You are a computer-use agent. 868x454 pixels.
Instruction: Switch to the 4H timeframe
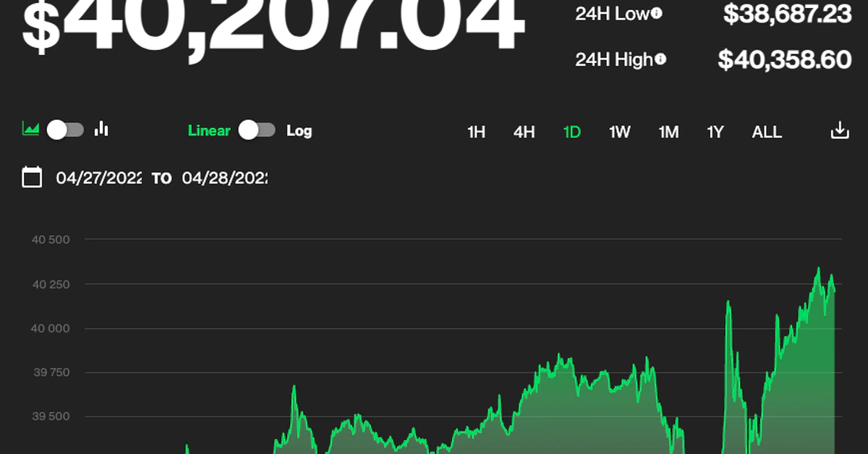524,132
